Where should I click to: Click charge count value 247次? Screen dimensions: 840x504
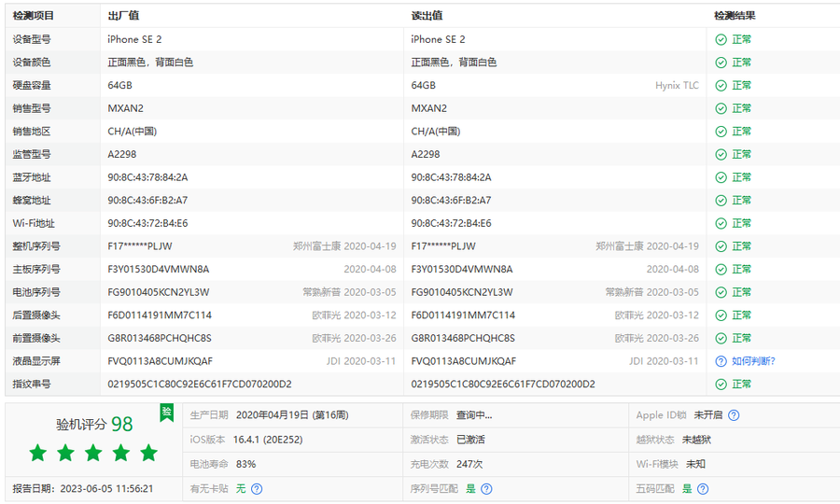click(469, 464)
